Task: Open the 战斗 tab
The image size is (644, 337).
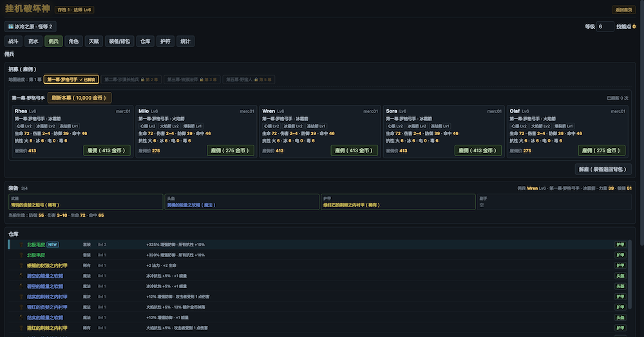Action: (x=14, y=41)
